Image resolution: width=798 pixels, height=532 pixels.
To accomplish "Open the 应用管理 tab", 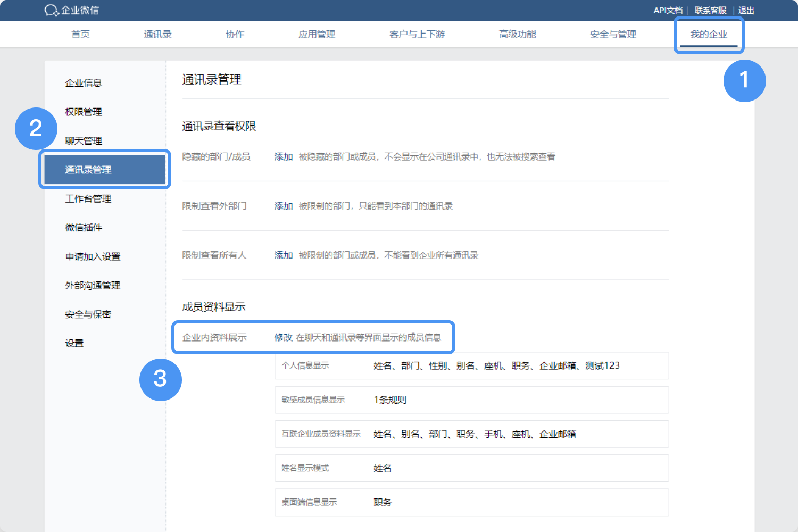I will (317, 35).
